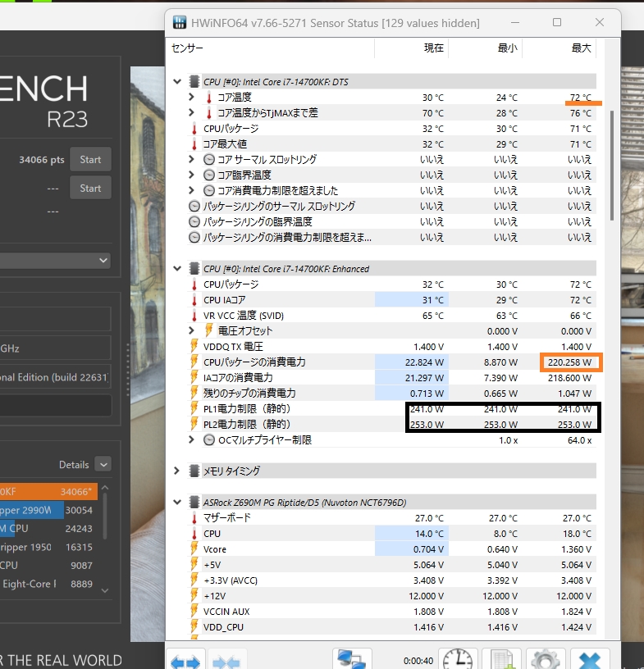Viewport: 644px width, 669px height.
Task: Select the PL2電力制限（静的） row label
Action: [x=247, y=424]
